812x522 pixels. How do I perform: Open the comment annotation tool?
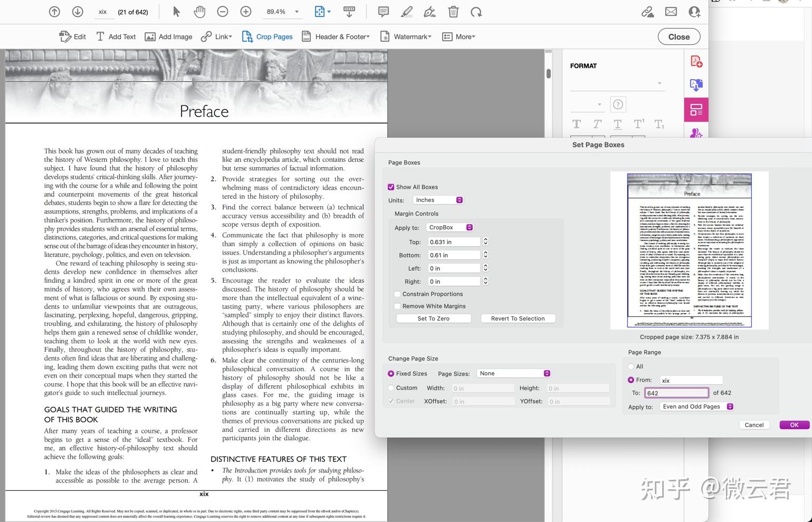pos(383,11)
